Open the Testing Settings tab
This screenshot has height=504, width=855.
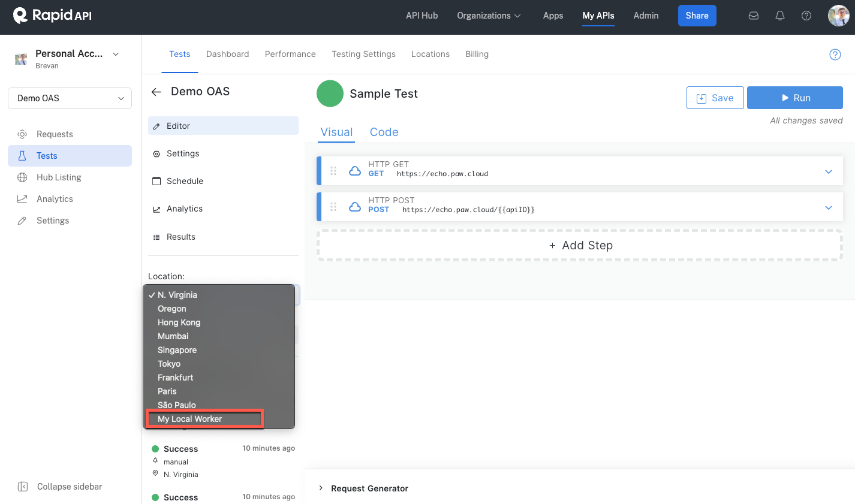point(363,54)
